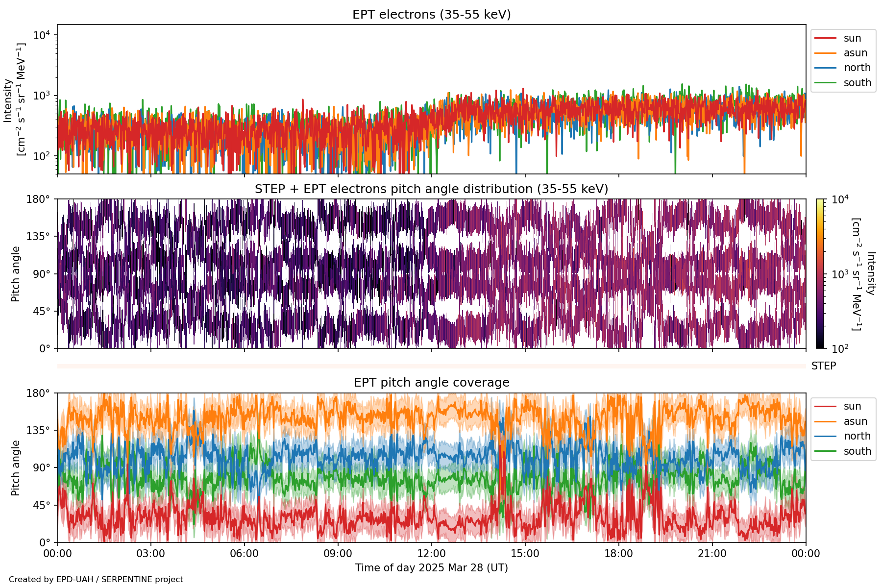Click the thin STEP coverage bar
This screenshot has height=588, width=882.
tap(431, 366)
